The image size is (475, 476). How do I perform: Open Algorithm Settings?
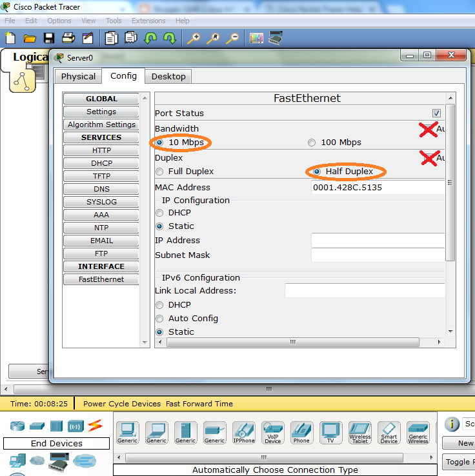101,124
